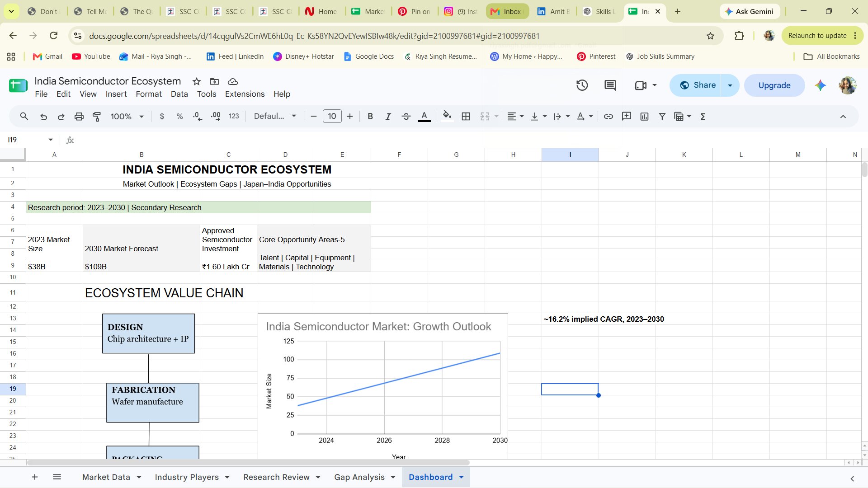Screen dimensions: 868x488
Task: Click the search menus magnifier icon
Action: pyautogui.click(x=24, y=117)
